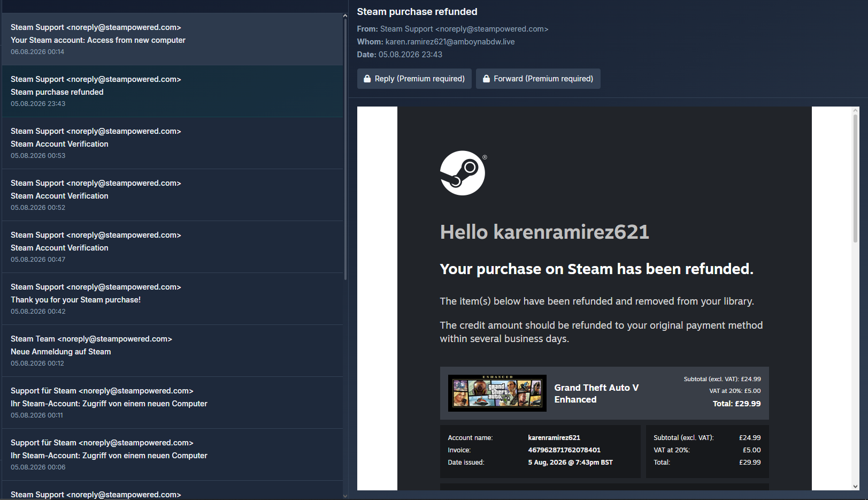This screenshot has width=868, height=500.
Task: Click 'VAT at 20%: £5.00' on the game card
Action: click(735, 391)
